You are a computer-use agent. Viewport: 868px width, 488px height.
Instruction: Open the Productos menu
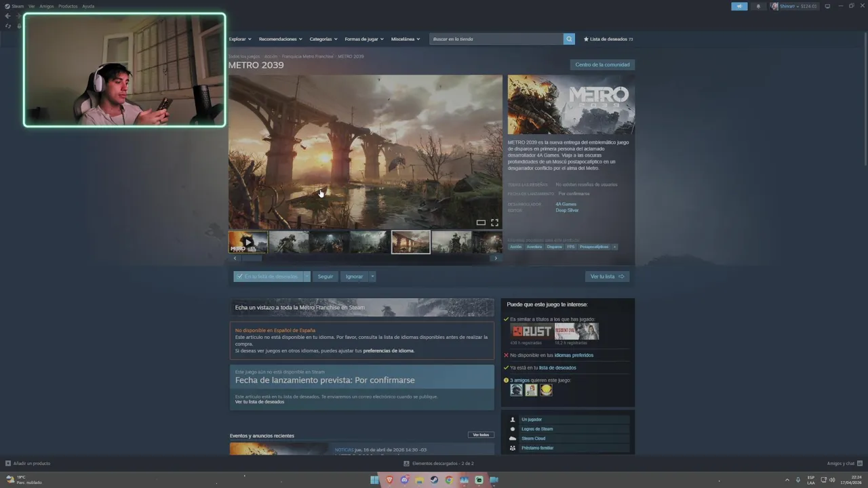tap(68, 6)
